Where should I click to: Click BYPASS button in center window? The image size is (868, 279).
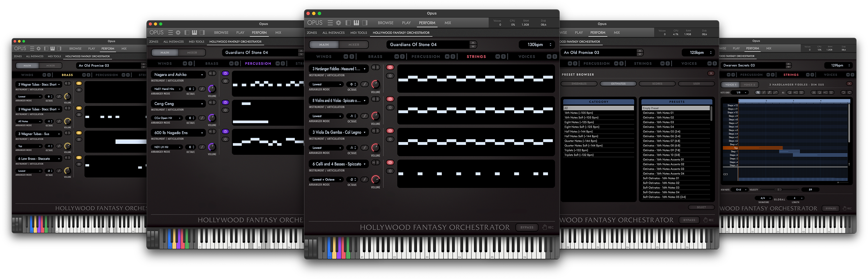pyautogui.click(x=527, y=227)
